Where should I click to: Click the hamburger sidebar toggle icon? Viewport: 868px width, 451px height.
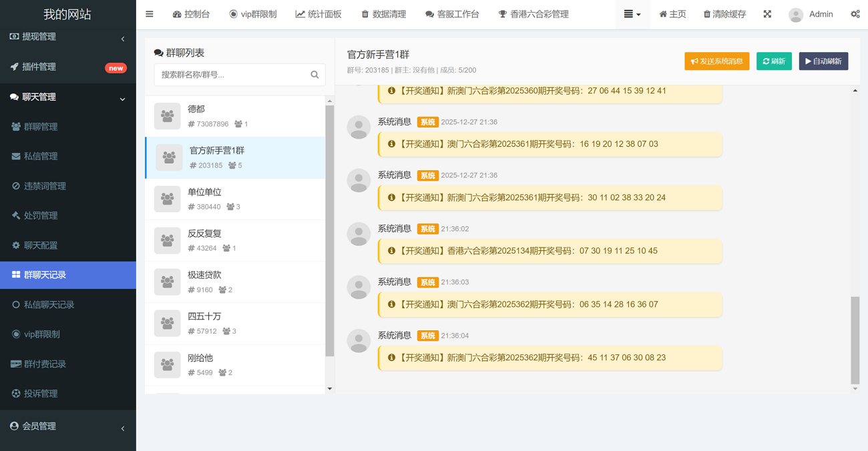tap(150, 14)
